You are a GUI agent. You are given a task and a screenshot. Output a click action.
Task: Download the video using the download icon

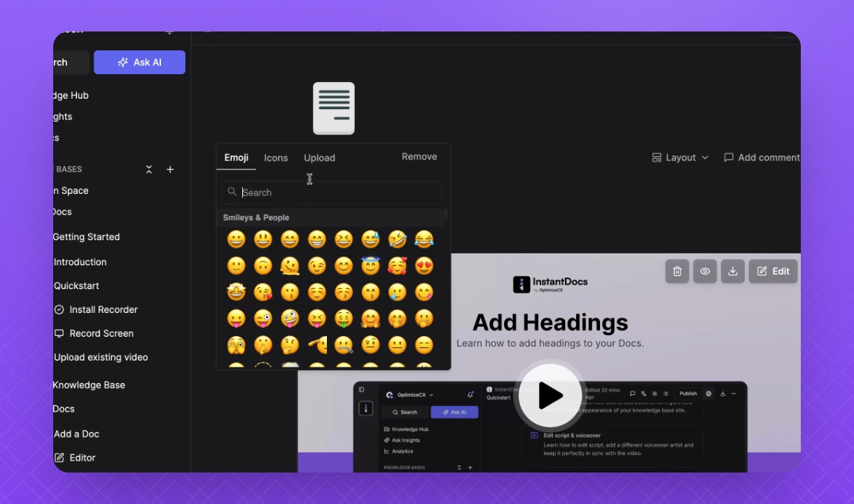coord(732,272)
